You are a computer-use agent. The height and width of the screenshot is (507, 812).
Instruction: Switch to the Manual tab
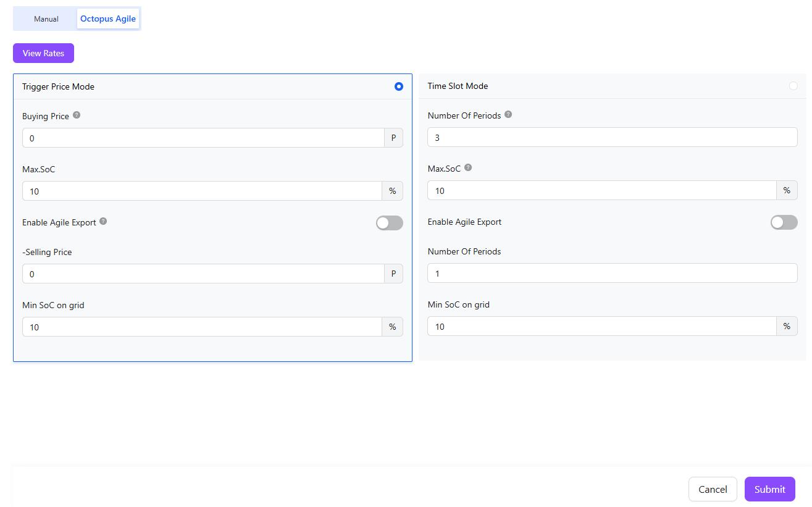point(46,19)
